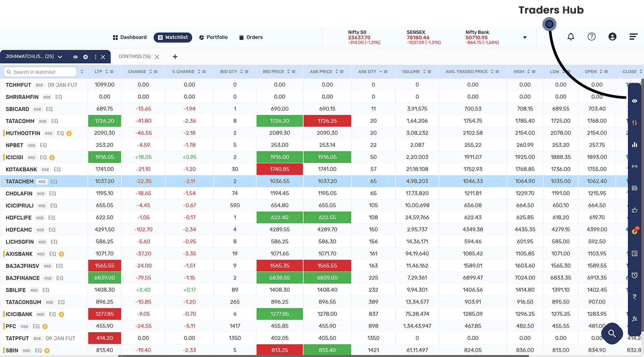Open the Orders tab
644x357 pixels.
tap(251, 37)
